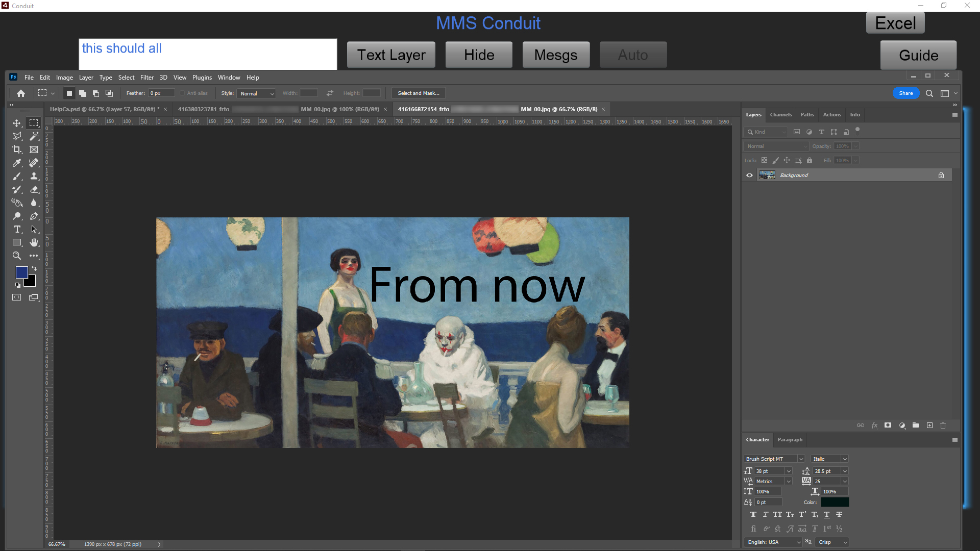This screenshot has width=980, height=551.
Task: Select the Rectangular Marquee tool in toolbox
Action: [x=34, y=123]
